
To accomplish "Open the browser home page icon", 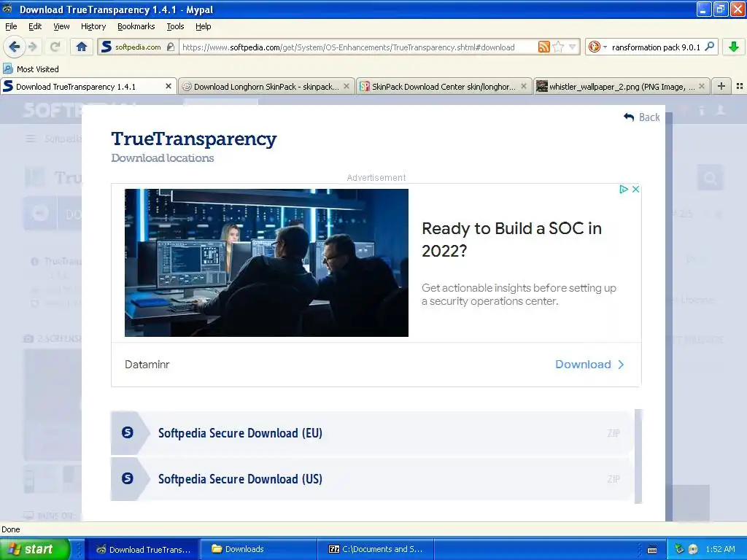I will point(82,47).
